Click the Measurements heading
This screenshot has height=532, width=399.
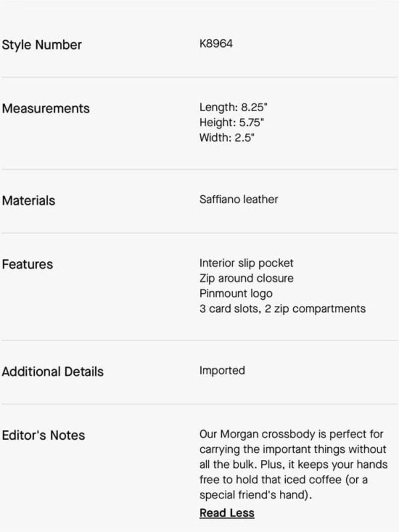(x=45, y=108)
